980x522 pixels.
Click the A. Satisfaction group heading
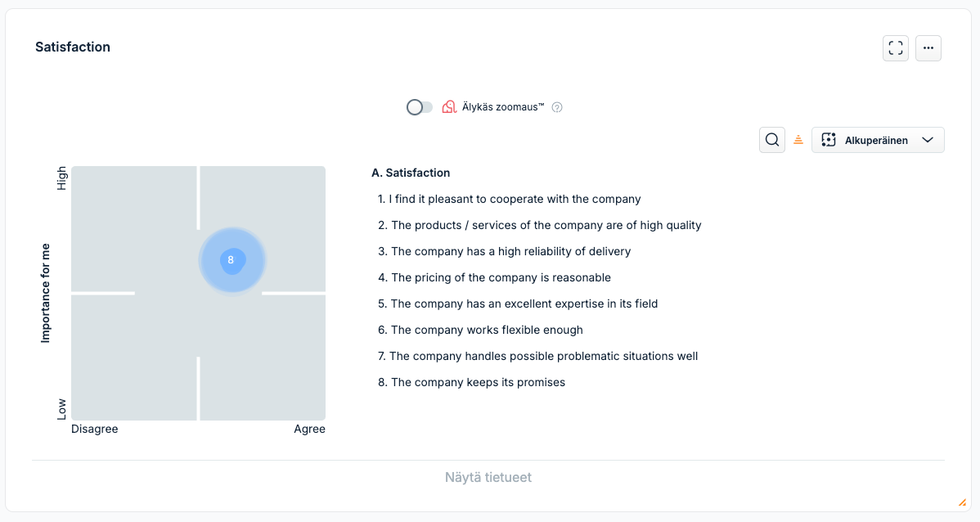click(x=411, y=173)
